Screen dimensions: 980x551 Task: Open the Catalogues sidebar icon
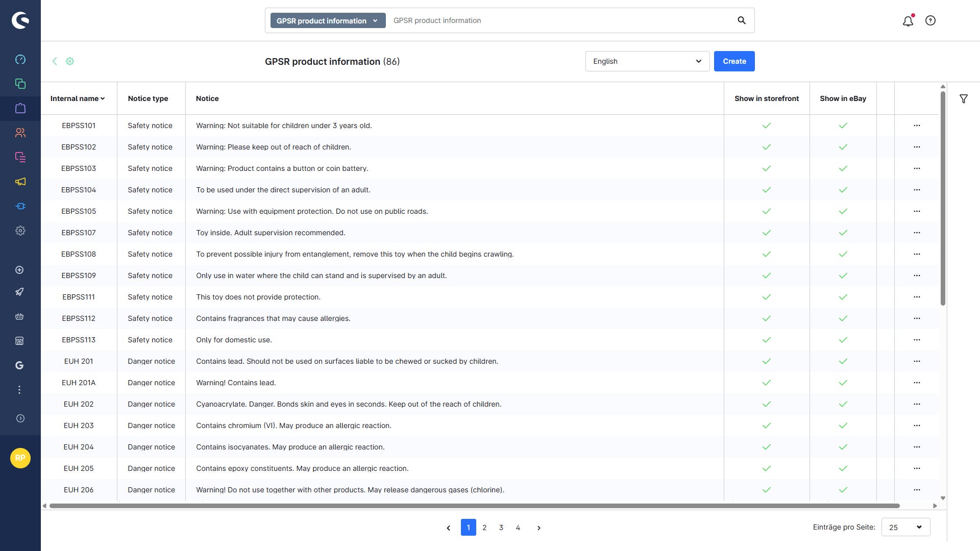tap(20, 84)
